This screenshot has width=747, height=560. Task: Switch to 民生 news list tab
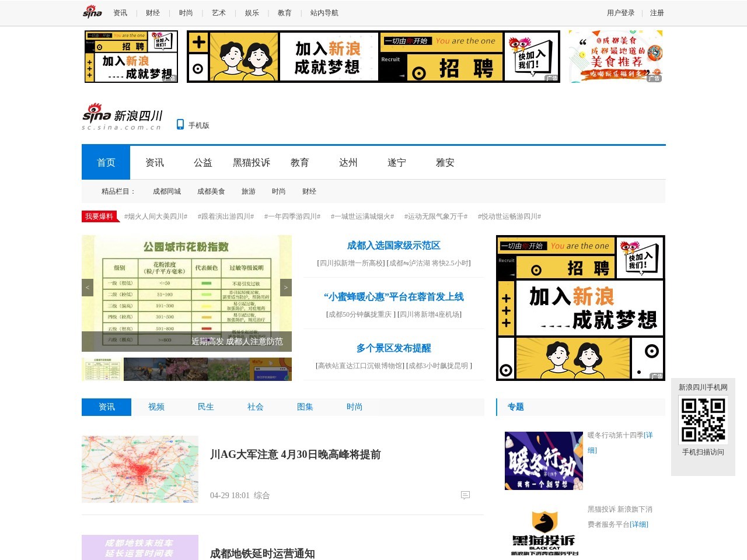[206, 407]
